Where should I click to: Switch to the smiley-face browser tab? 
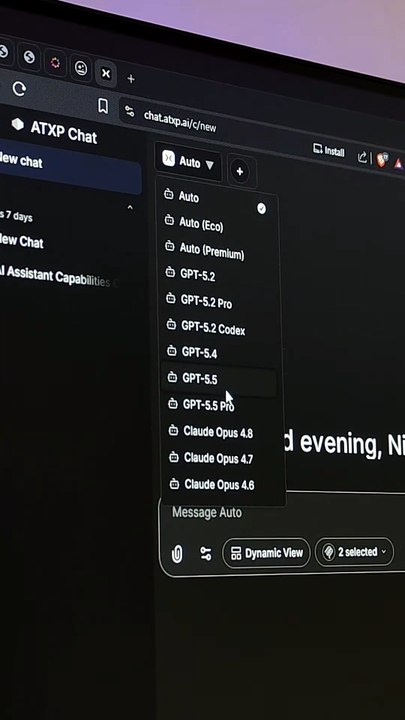coord(81,68)
